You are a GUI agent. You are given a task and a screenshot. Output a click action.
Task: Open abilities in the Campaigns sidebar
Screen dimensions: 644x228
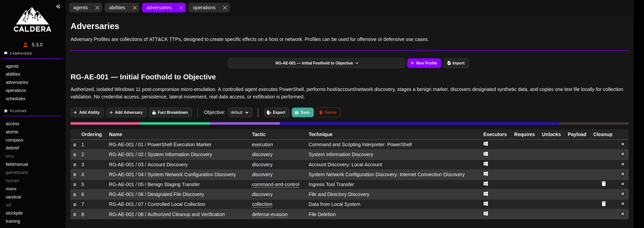(x=13, y=74)
